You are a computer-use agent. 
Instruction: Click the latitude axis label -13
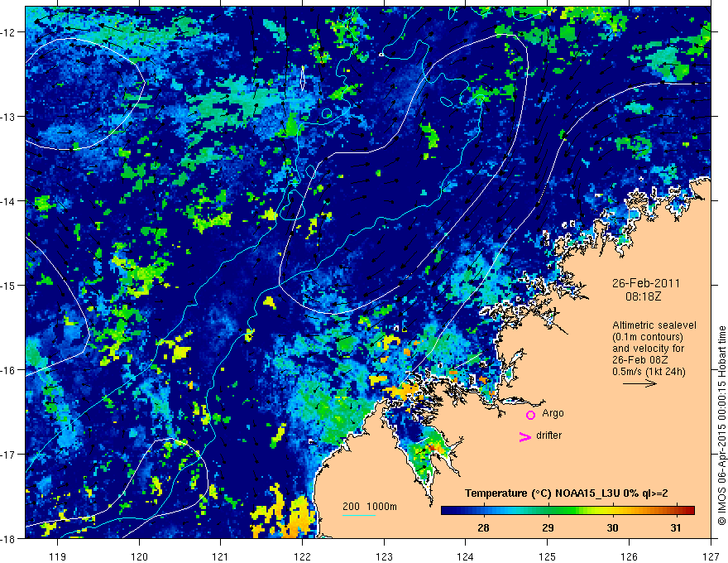(9, 117)
